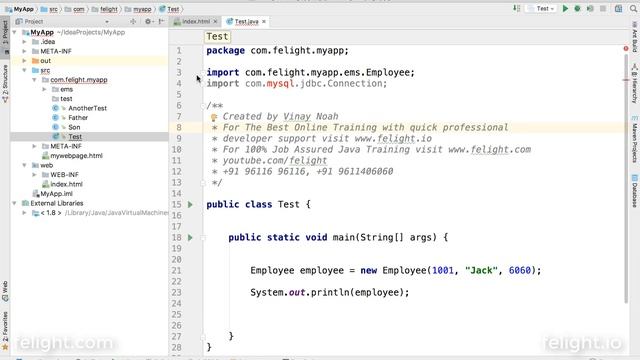
Task: Click the editor vertical scrollbar
Action: coord(626,180)
